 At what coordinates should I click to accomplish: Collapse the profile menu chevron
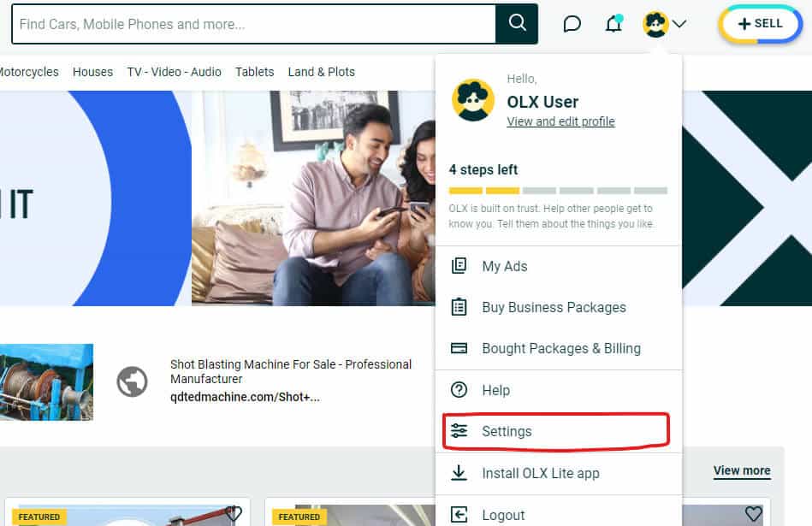(x=679, y=24)
